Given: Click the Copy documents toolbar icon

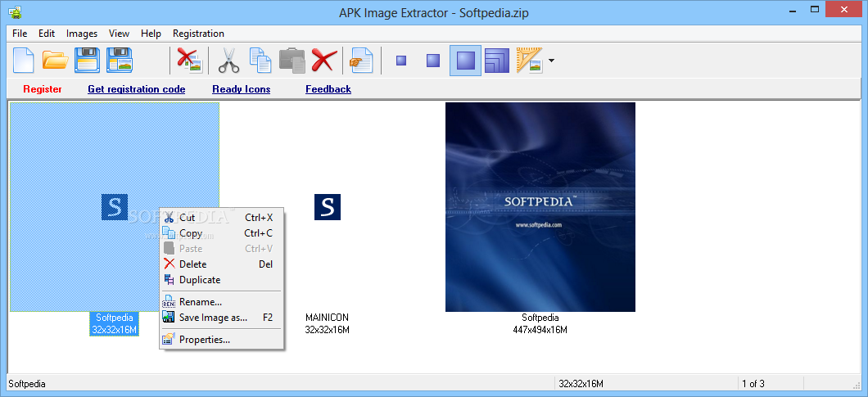Looking at the screenshot, I should click(x=260, y=61).
